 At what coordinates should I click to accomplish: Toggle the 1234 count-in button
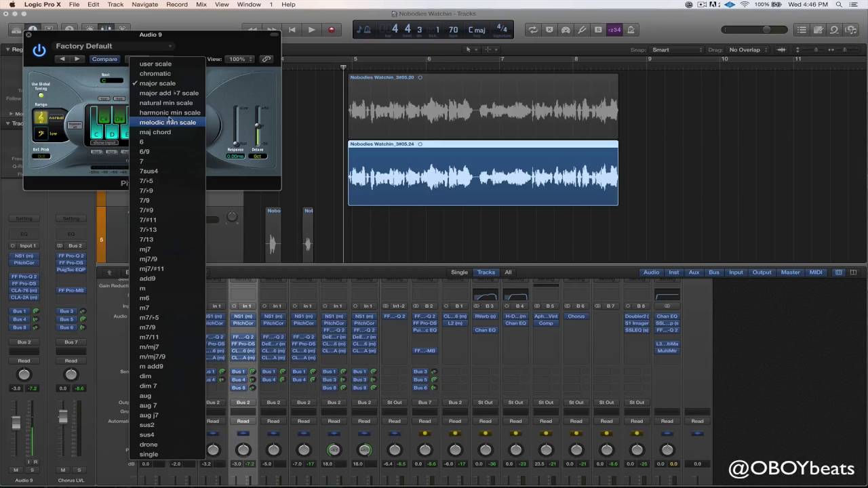614,30
